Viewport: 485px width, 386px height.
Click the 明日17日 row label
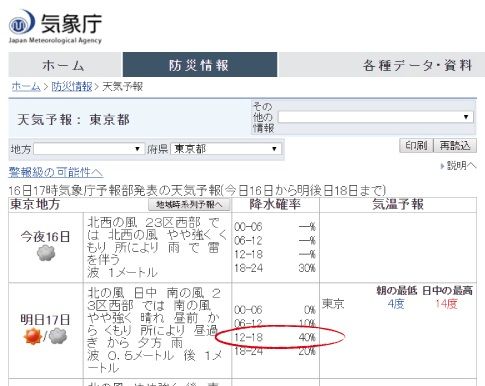click(x=45, y=320)
